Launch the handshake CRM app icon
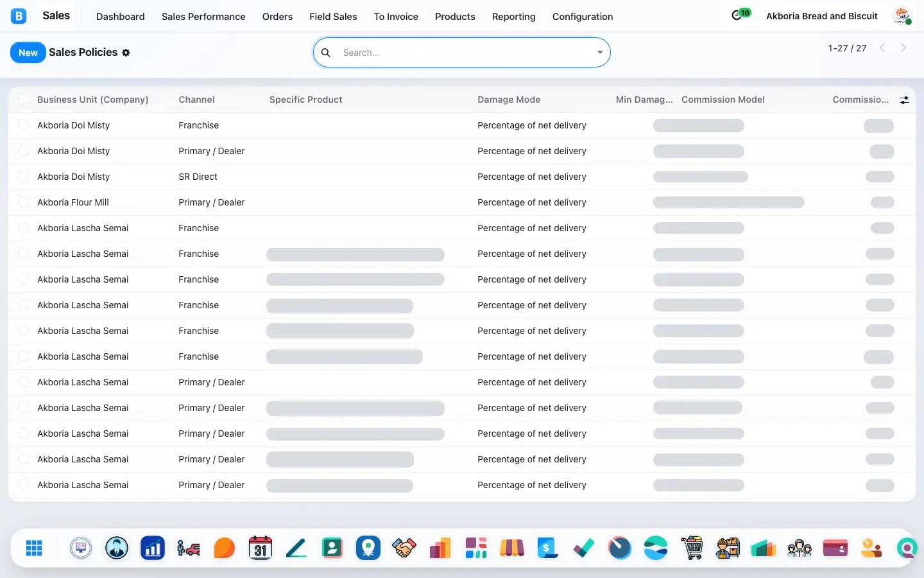924x578 pixels. (404, 548)
